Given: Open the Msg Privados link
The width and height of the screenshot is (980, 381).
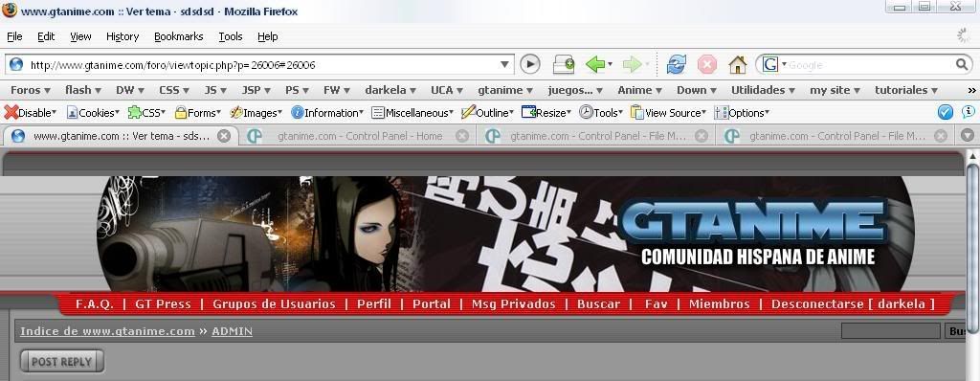Looking at the screenshot, I should [x=513, y=304].
